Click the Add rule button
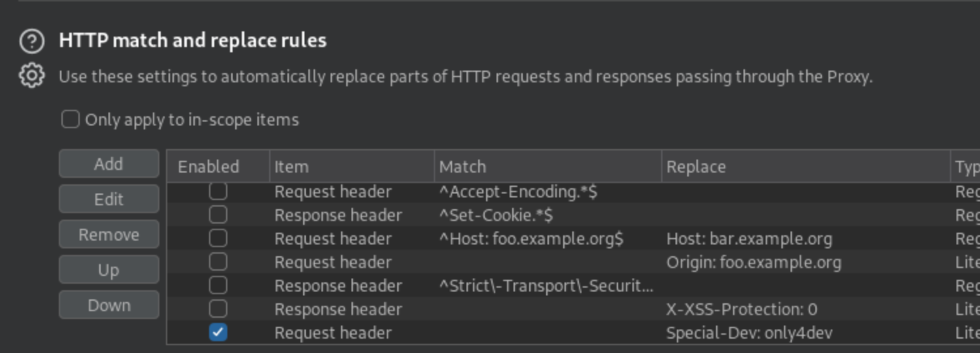Image resolution: width=980 pixels, height=353 pixels. point(108,164)
